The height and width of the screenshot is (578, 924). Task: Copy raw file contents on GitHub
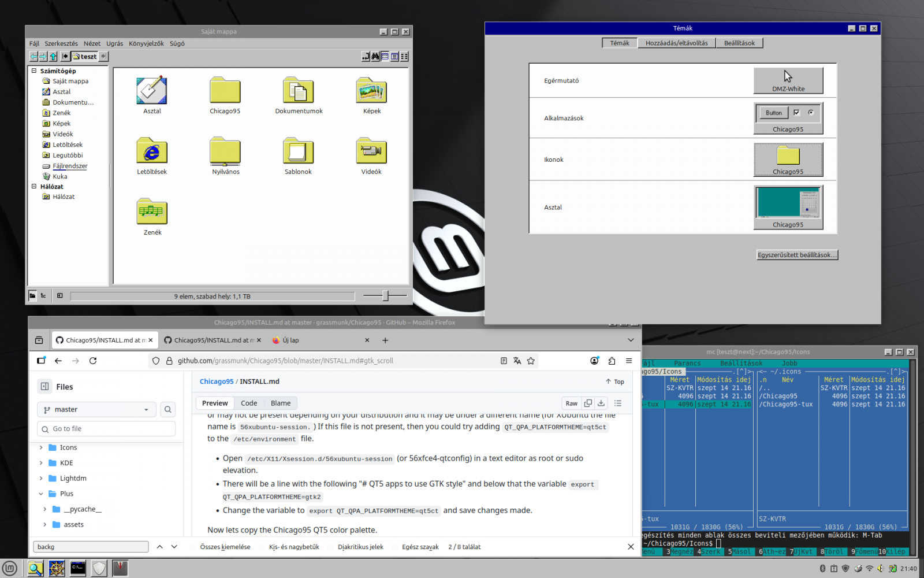[588, 403]
